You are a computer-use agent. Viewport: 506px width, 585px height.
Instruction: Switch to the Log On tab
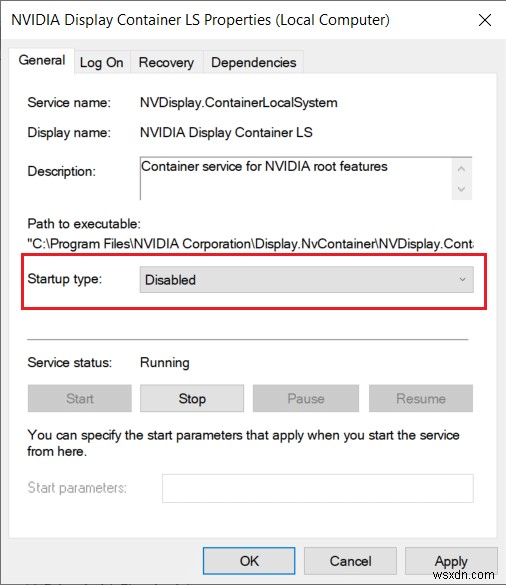click(101, 62)
